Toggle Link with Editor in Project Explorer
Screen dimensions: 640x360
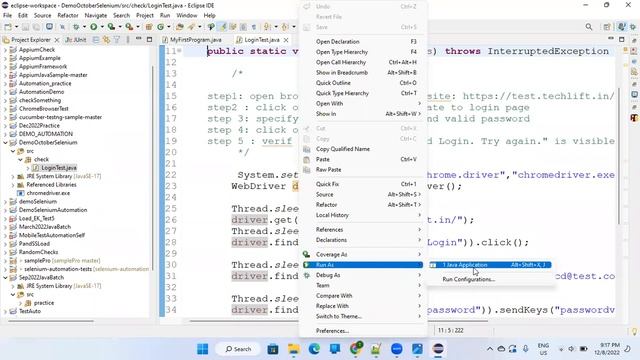(107, 40)
